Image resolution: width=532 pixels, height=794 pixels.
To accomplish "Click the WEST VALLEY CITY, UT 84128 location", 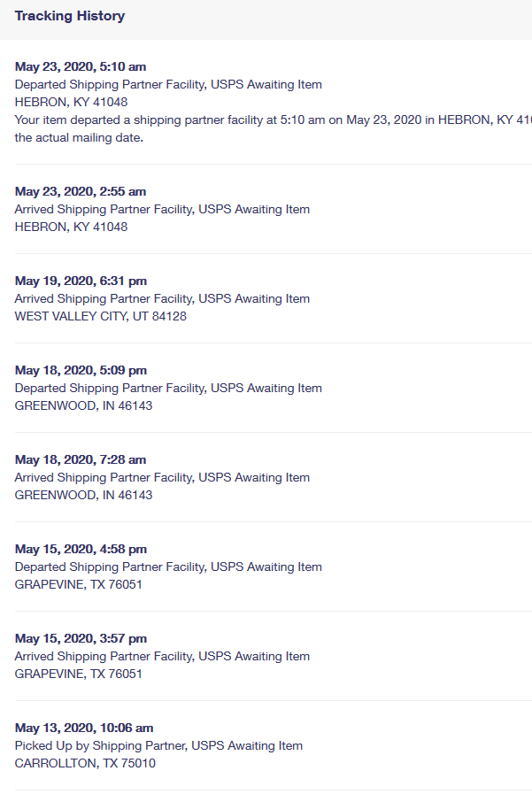I will 101,316.
